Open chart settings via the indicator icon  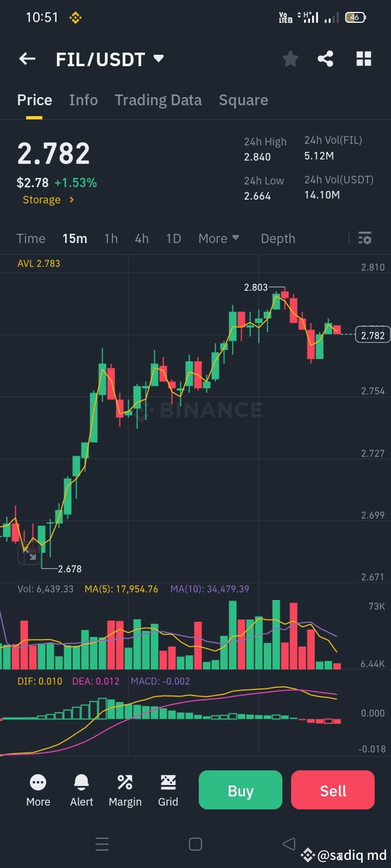[364, 238]
